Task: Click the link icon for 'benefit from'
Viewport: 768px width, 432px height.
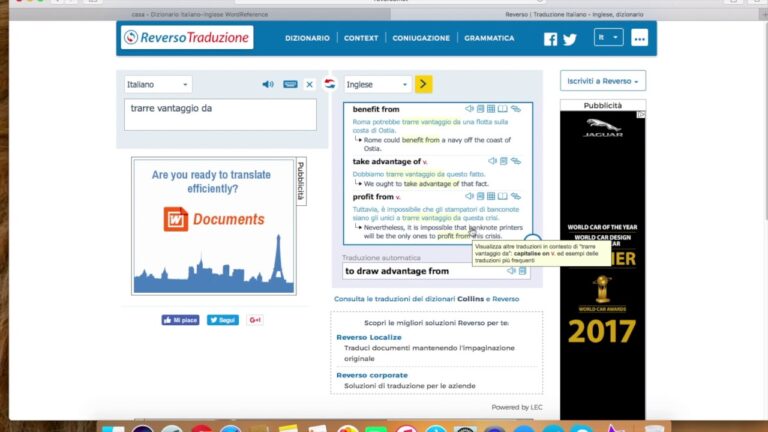Action: 516,109
